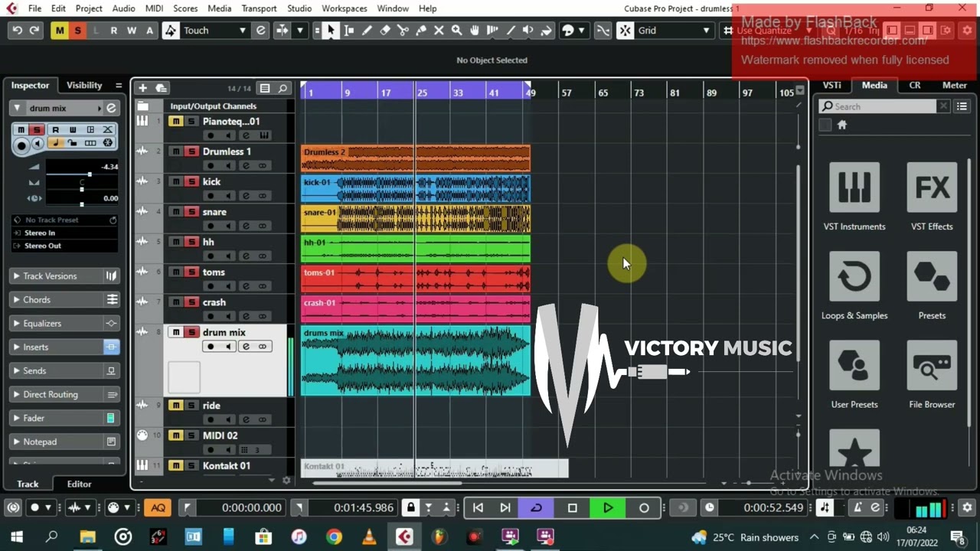Screen dimensions: 980x551
Task: Open VST Effects in Media tab
Action: (932, 197)
